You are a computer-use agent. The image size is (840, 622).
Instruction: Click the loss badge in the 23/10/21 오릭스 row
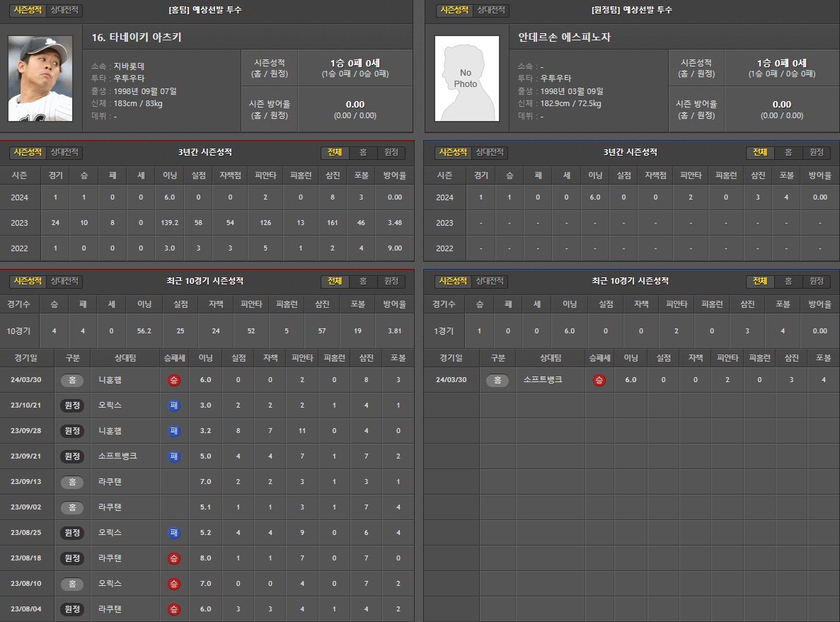(173, 405)
